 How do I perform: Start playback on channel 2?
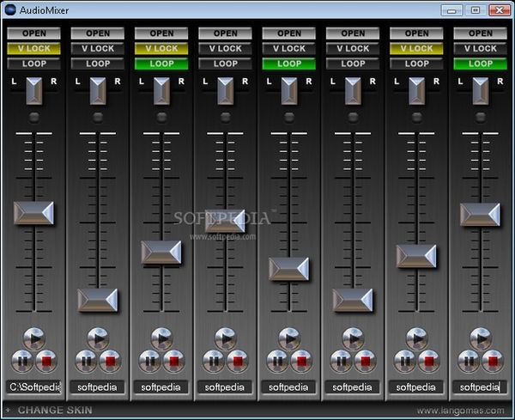tap(98, 338)
